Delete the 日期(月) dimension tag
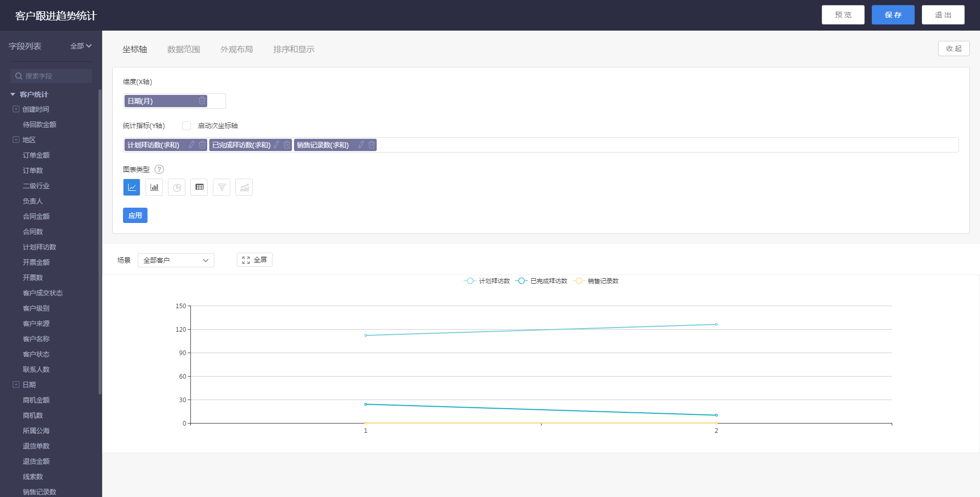This screenshot has height=497, width=980. (x=202, y=101)
